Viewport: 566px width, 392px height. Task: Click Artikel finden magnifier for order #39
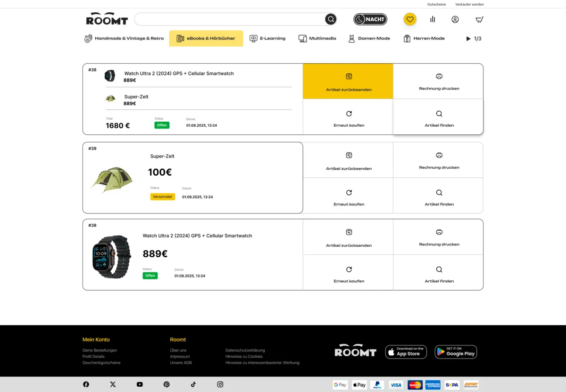click(x=439, y=193)
